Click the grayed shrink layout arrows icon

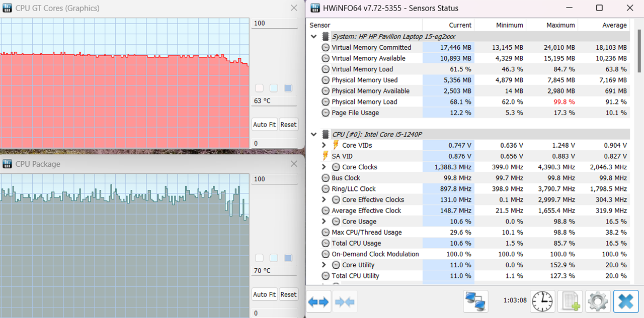[345, 301]
